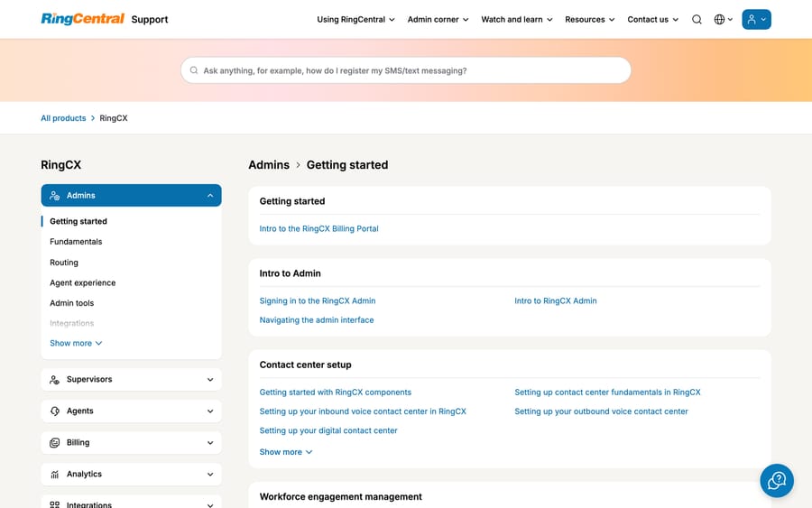Click the Intro to Admin card heading
This screenshot has height=508, width=812.
[x=290, y=273]
